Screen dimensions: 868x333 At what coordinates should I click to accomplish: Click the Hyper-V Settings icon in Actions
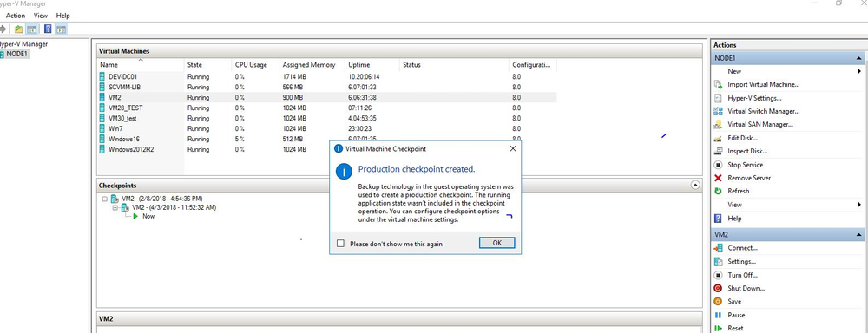pos(718,98)
